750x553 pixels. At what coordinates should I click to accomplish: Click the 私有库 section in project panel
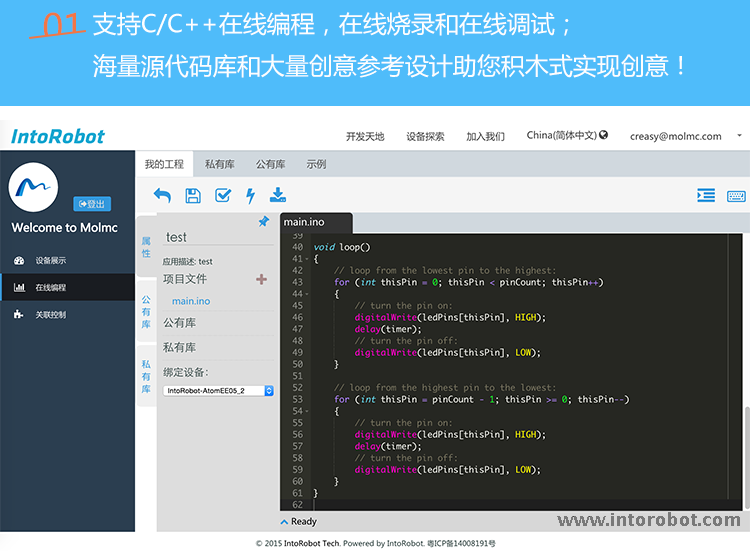[x=179, y=347]
